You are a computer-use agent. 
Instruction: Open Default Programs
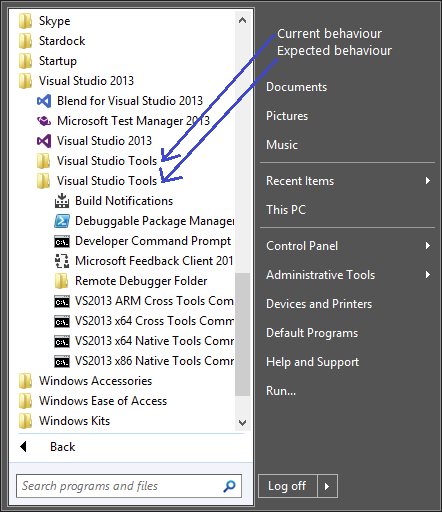coord(312,333)
